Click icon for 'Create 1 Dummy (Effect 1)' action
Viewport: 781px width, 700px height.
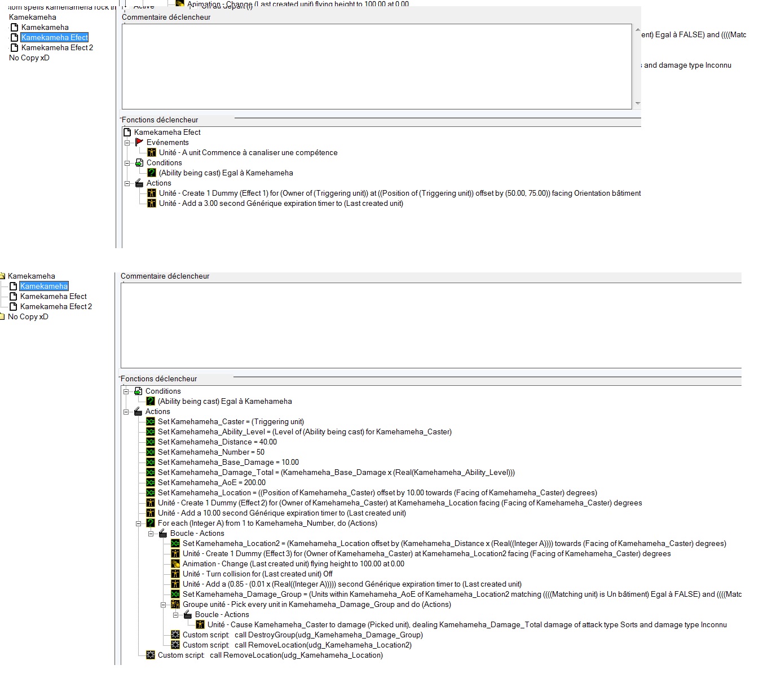(x=152, y=193)
